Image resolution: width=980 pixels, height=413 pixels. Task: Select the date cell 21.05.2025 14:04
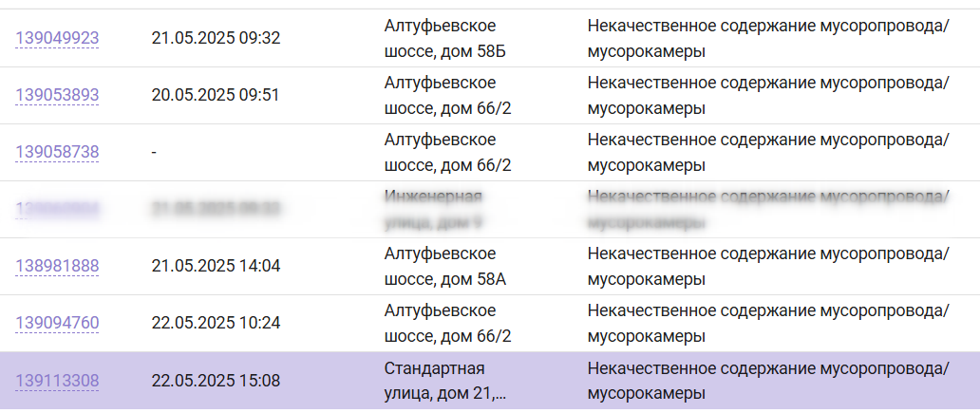(x=216, y=266)
